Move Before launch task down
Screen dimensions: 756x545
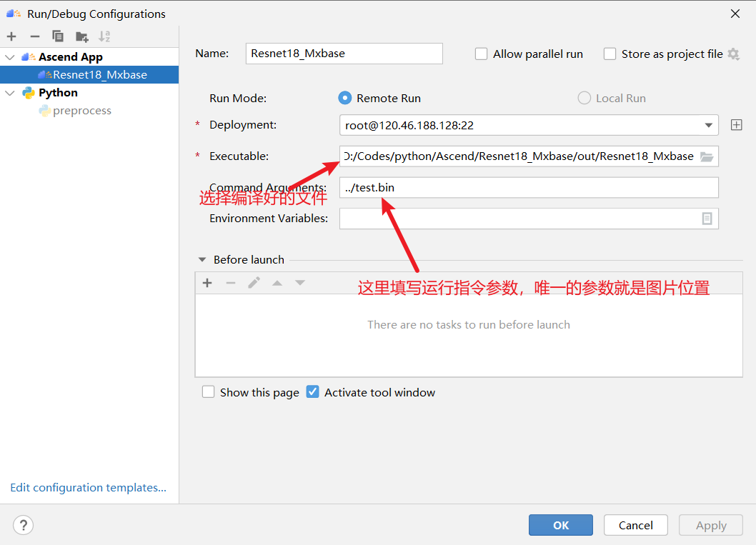pos(300,283)
